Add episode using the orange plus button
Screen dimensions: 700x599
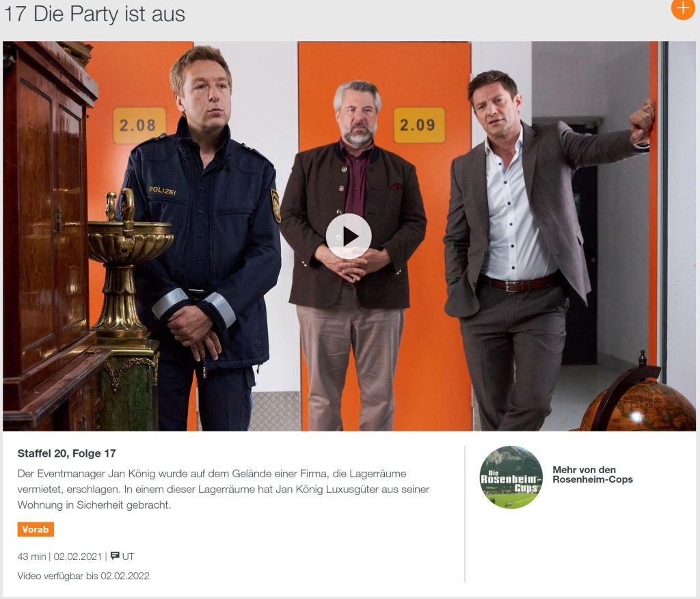pyautogui.click(x=683, y=8)
